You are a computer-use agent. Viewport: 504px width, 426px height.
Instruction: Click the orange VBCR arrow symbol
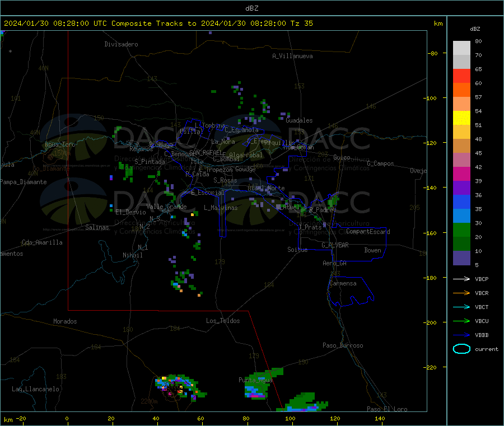point(461,293)
